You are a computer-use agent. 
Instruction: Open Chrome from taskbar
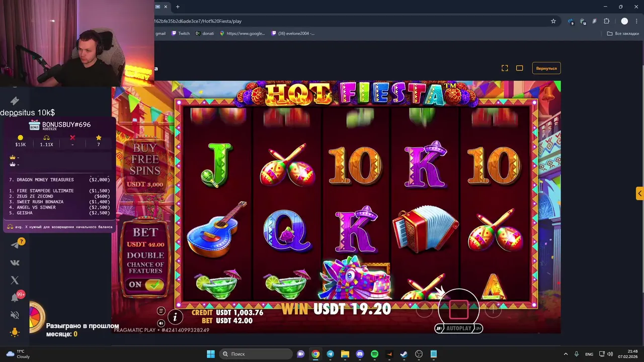click(315, 354)
